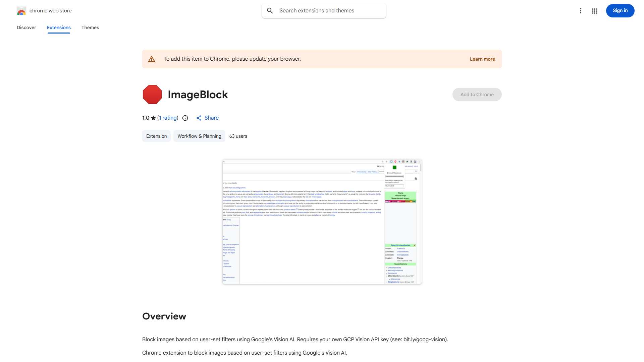Click the search magnifier icon
The image size is (644, 362).
270,11
